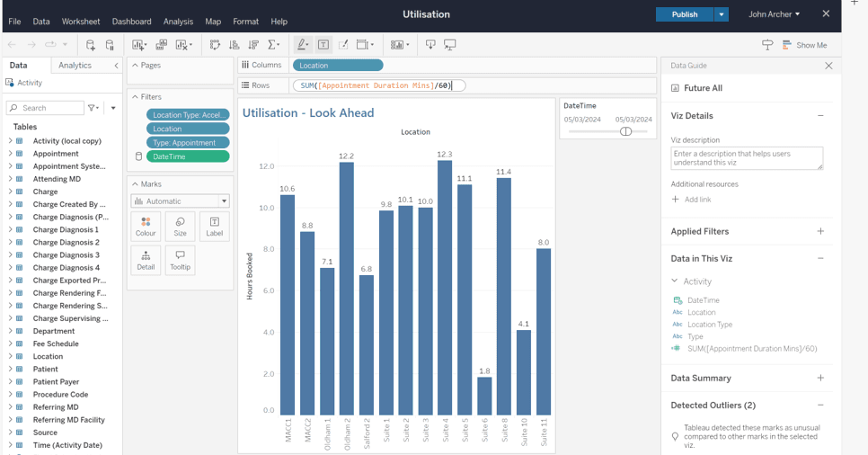Open the Tooltip mark card

(180, 260)
